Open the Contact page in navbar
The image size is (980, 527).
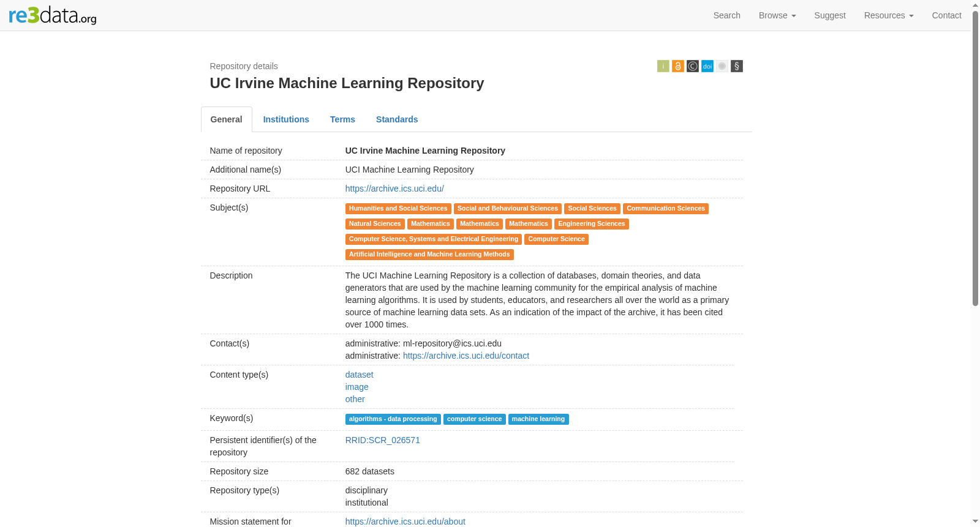pos(946,15)
